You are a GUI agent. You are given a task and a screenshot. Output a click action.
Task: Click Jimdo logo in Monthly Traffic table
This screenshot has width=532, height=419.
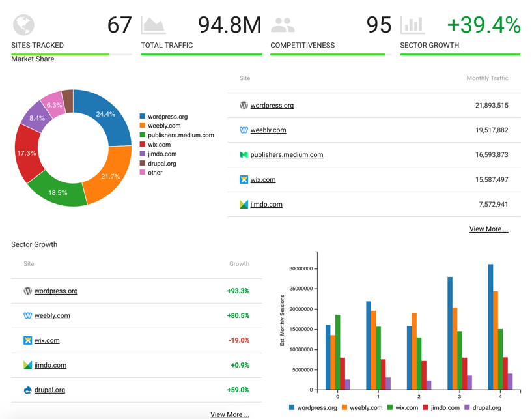[x=244, y=204]
